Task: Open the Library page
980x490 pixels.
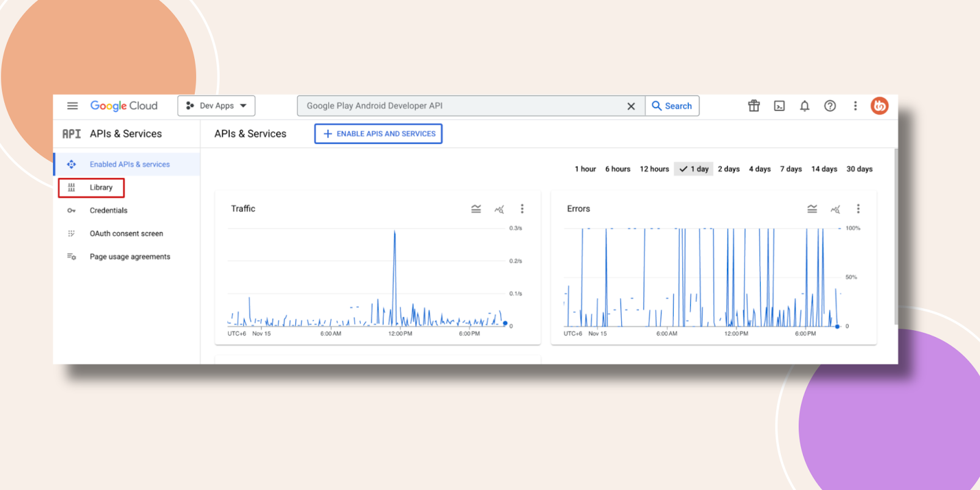Action: [91, 187]
